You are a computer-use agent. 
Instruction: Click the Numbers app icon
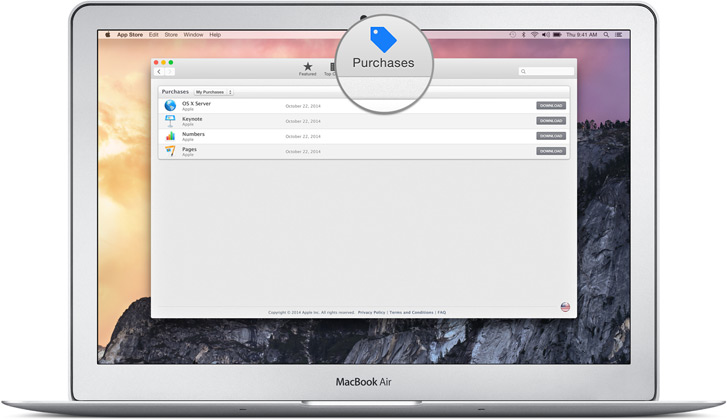click(170, 135)
